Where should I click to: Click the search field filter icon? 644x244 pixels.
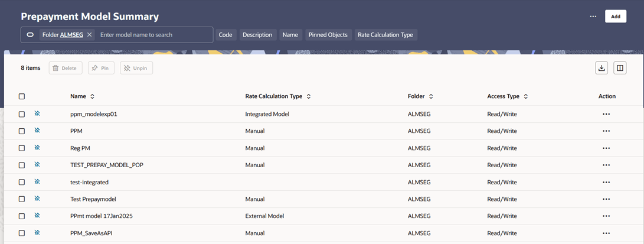click(30, 35)
